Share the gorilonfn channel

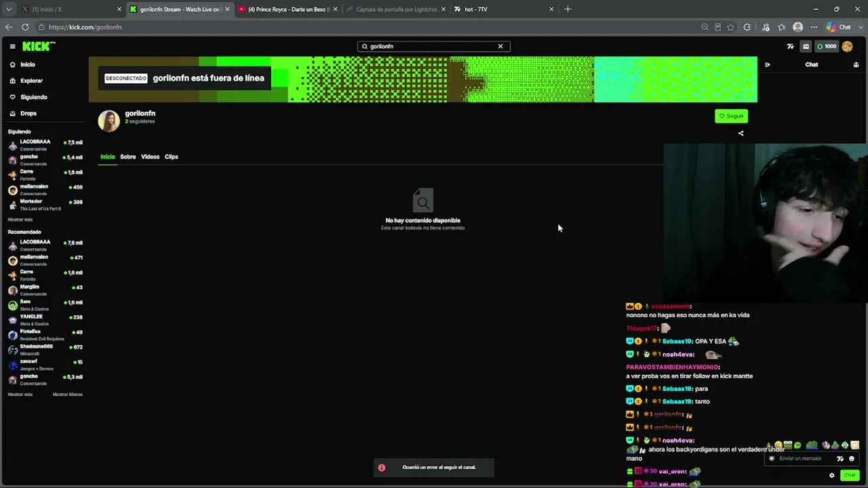coord(741,134)
